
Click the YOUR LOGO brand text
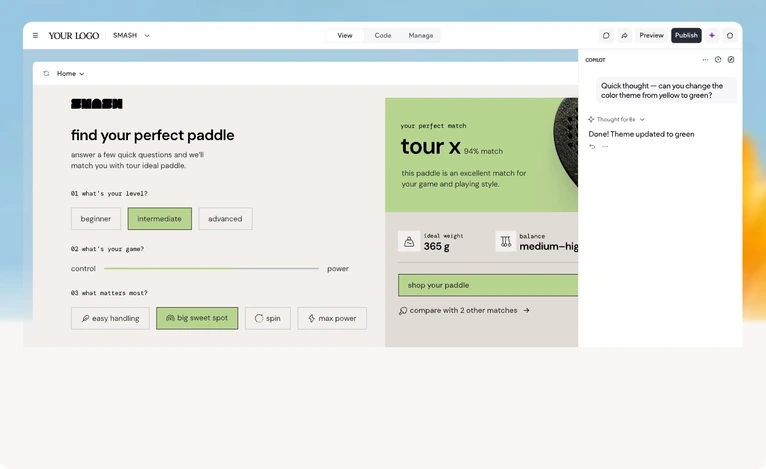point(74,36)
